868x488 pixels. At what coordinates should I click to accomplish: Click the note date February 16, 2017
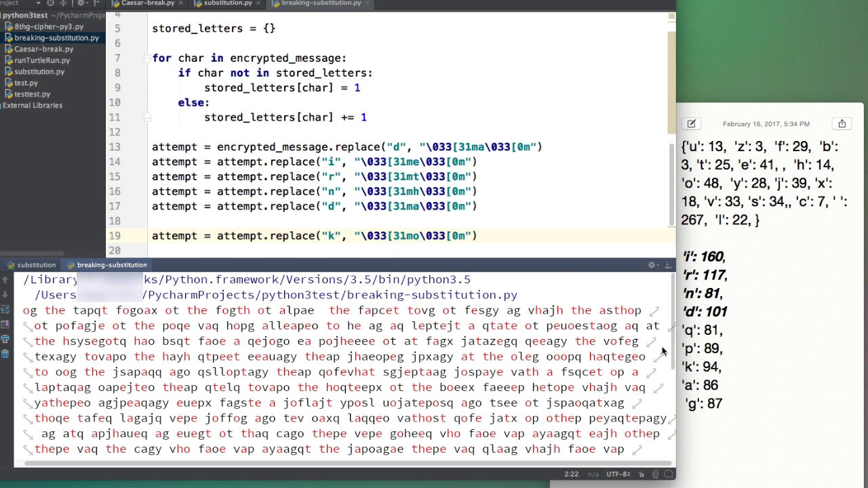coord(766,124)
